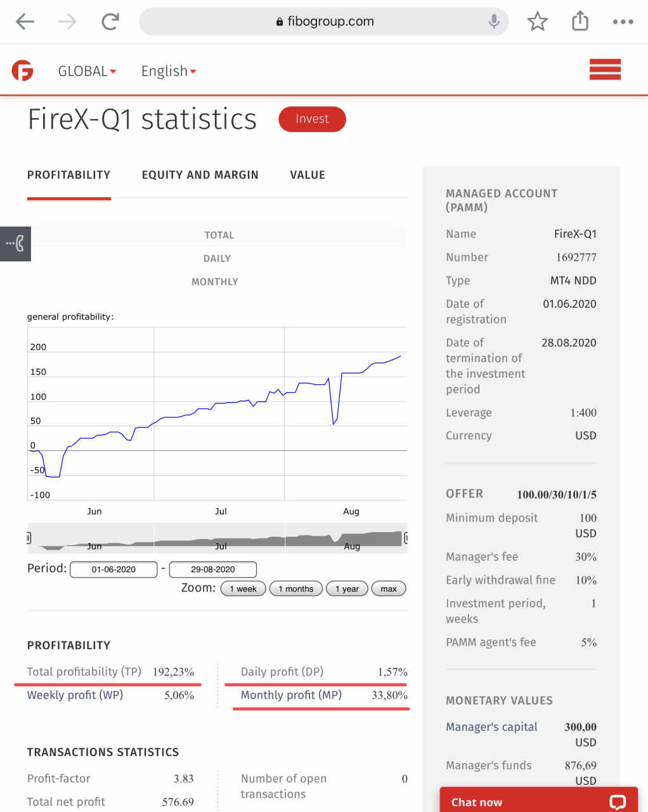Click the red Invest button
The height and width of the screenshot is (812, 648).
pos(312,119)
